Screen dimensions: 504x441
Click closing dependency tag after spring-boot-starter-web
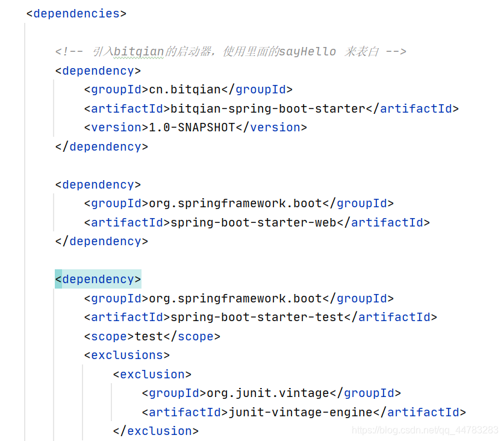pos(102,242)
